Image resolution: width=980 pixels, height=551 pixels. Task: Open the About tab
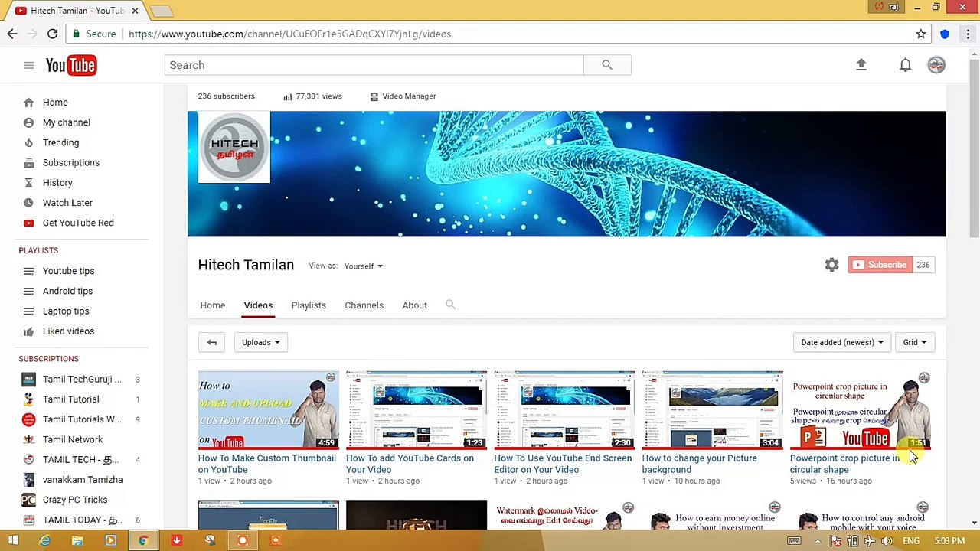(415, 305)
